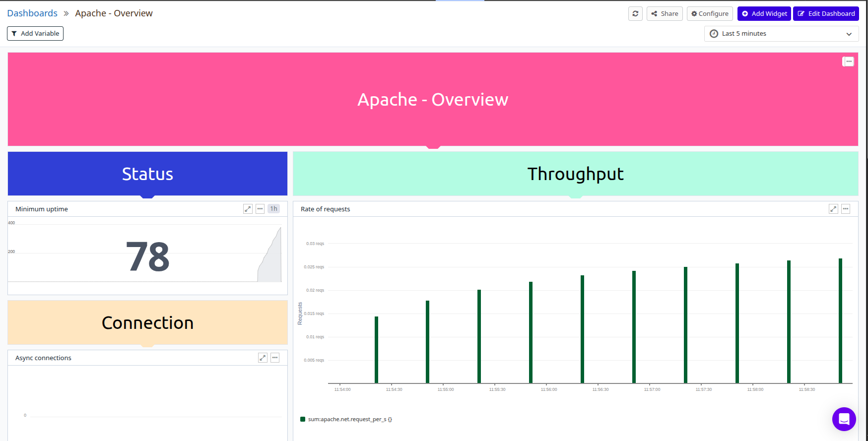Image resolution: width=868 pixels, height=441 pixels.
Task: Open Async connections widget options menu
Action: [275, 358]
